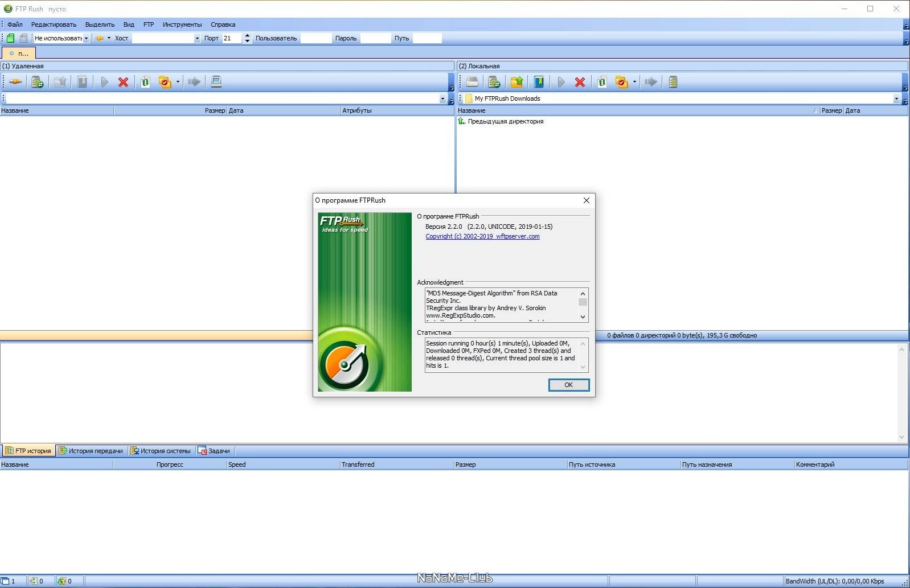The width and height of the screenshot is (910, 588).
Task: Click the Прогресс column header in the queue
Action: (x=170, y=464)
